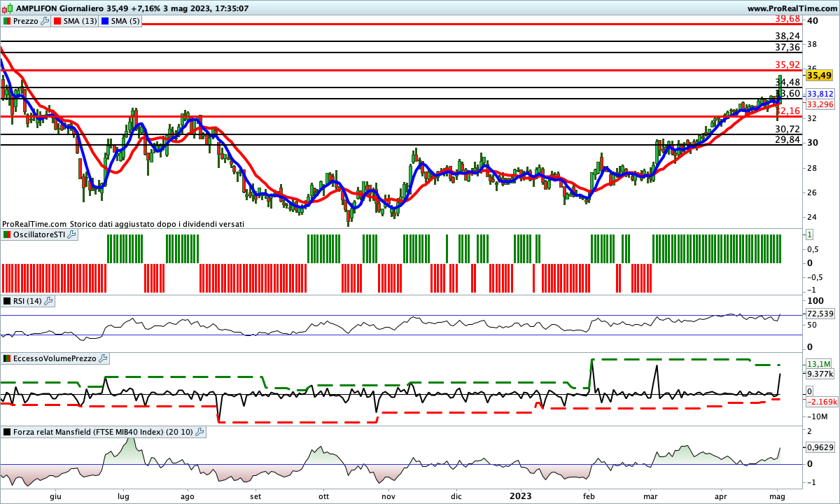Screen dimensions: 840x504
Task: Click the 34,48 level label
Action: pyautogui.click(x=788, y=82)
